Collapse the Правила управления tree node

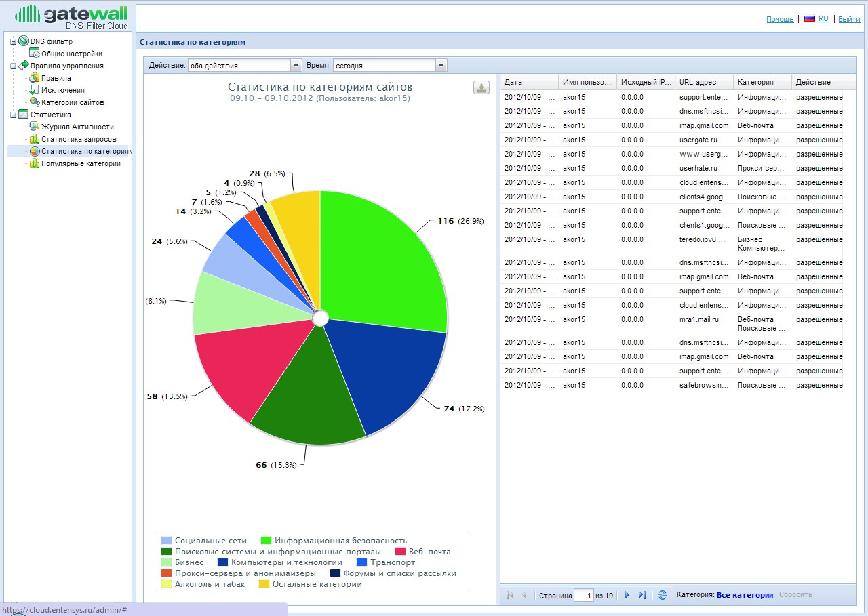point(13,66)
